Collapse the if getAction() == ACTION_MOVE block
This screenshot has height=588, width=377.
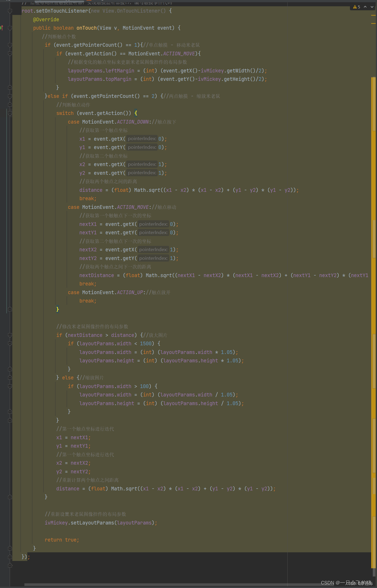pyautogui.click(x=10, y=54)
